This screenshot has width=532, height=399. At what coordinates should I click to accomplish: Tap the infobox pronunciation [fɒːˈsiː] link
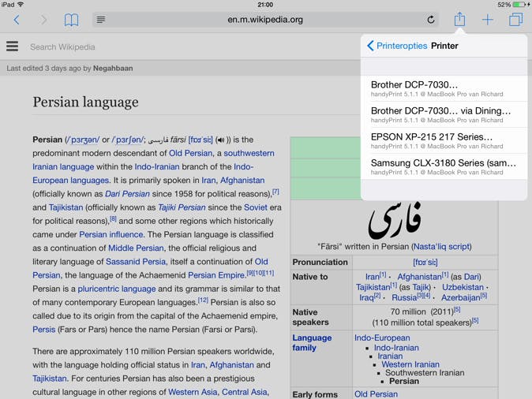pyautogui.click(x=425, y=263)
